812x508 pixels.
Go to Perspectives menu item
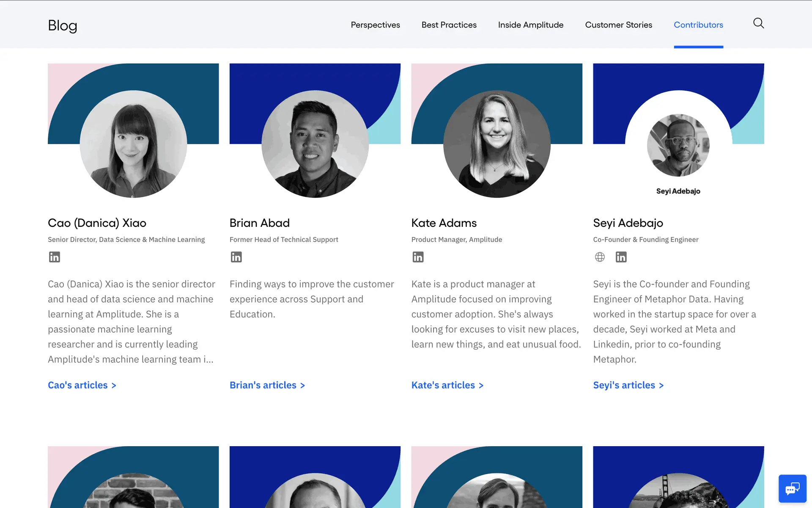pos(375,25)
